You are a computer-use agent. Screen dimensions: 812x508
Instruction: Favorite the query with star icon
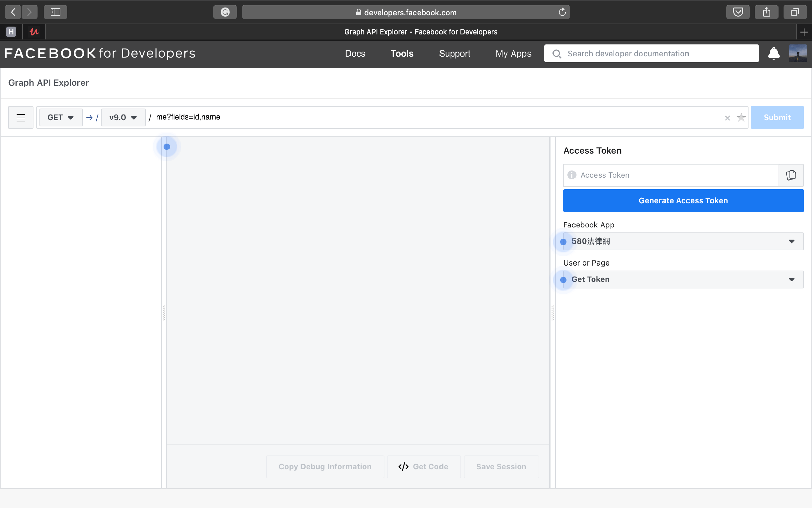741,118
